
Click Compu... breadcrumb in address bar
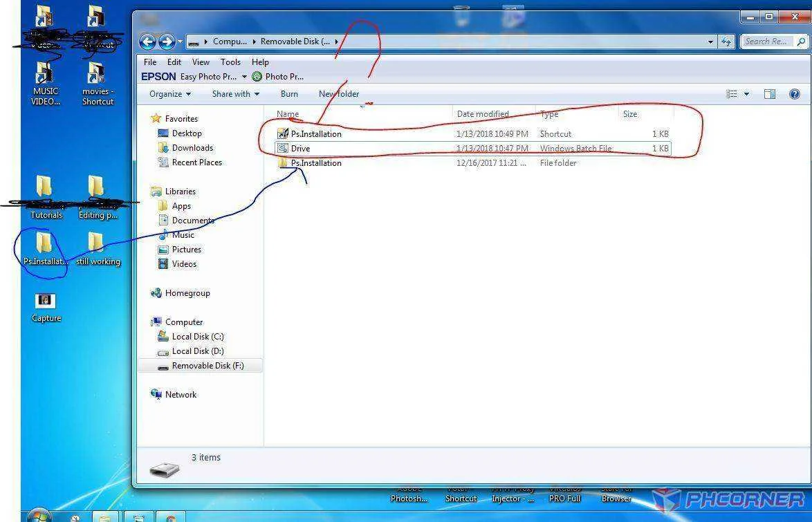[230, 41]
